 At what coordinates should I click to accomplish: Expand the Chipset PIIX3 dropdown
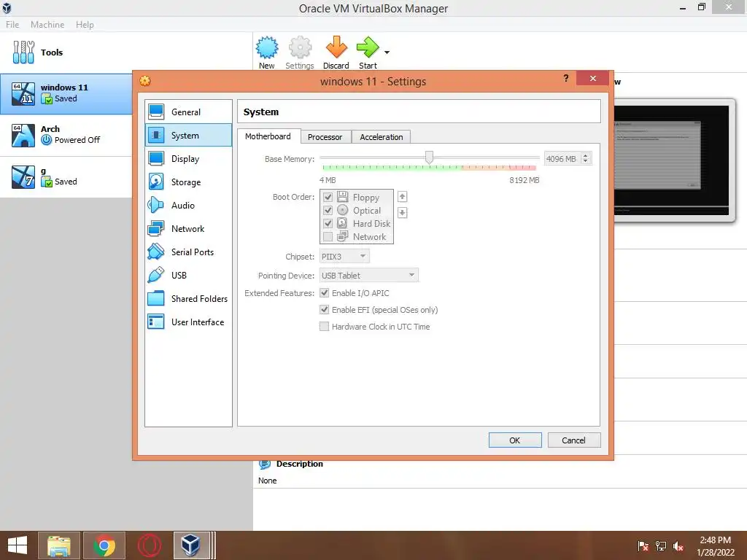(344, 256)
